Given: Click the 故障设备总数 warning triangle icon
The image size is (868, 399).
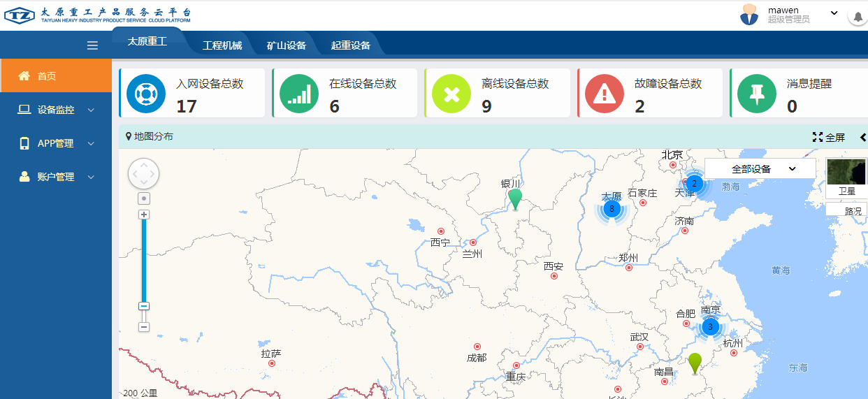Looking at the screenshot, I should [x=604, y=94].
